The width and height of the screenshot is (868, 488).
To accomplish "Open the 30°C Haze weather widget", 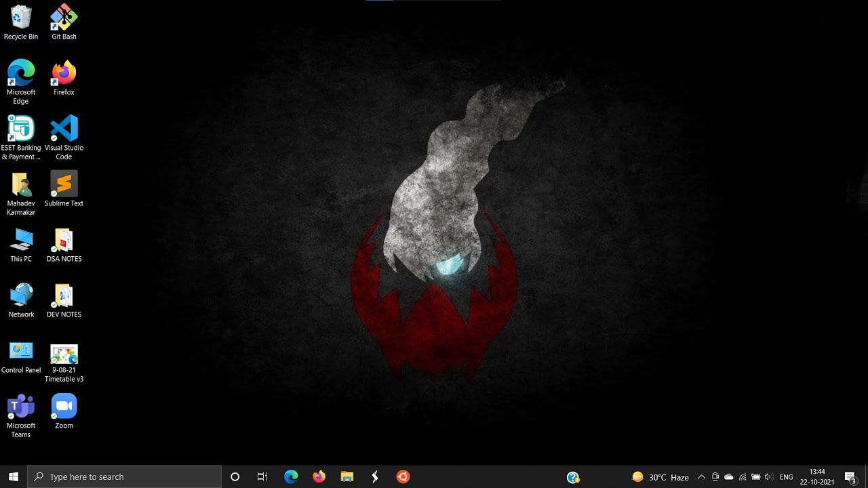I will (660, 477).
